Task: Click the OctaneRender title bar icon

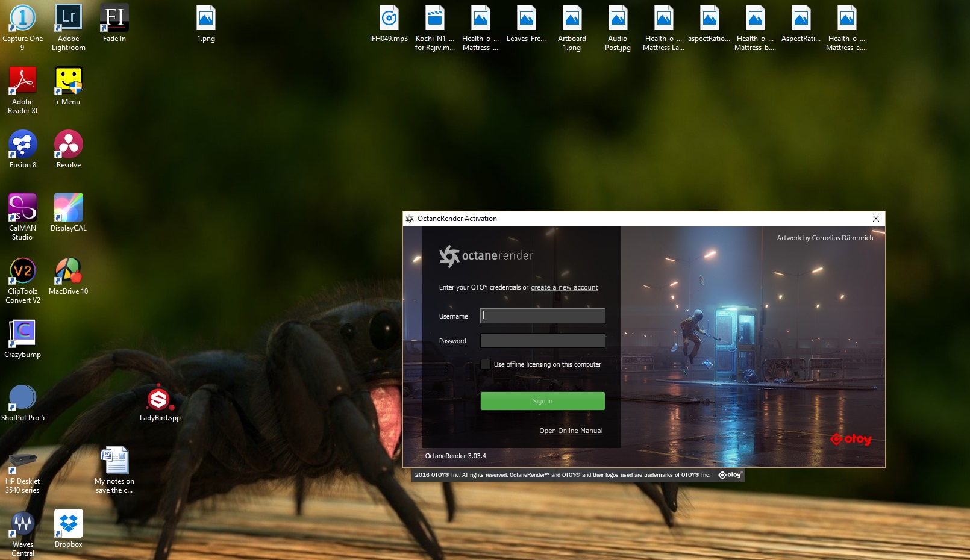Action: pos(410,219)
